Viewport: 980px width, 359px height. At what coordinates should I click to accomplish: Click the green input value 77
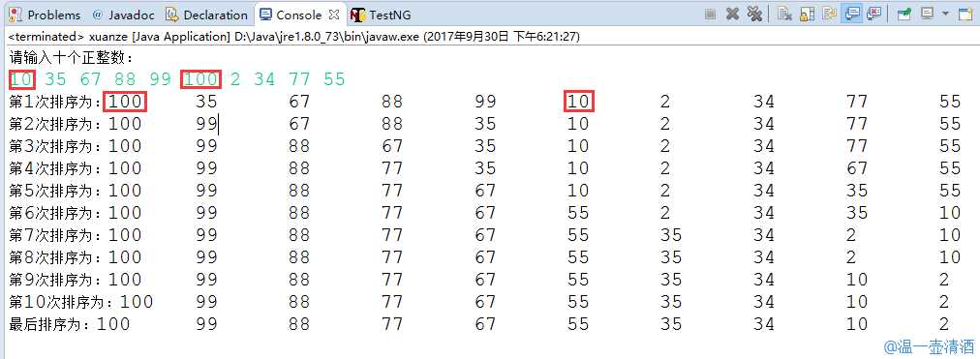pyautogui.click(x=299, y=79)
